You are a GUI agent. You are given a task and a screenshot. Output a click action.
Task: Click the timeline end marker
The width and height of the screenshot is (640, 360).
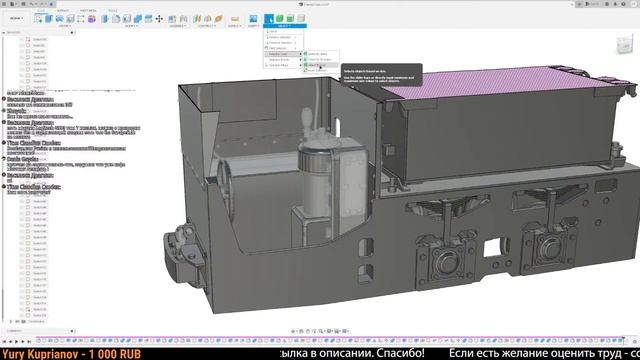tap(623, 340)
